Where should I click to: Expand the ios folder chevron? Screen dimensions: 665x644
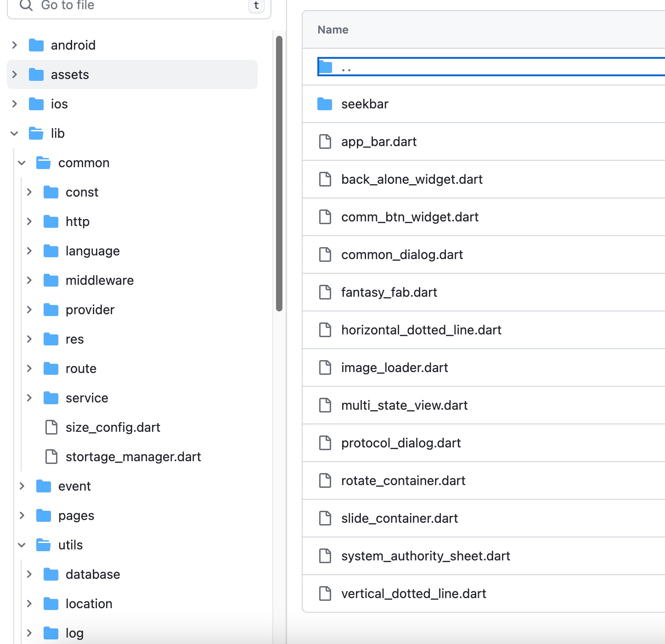click(x=15, y=104)
